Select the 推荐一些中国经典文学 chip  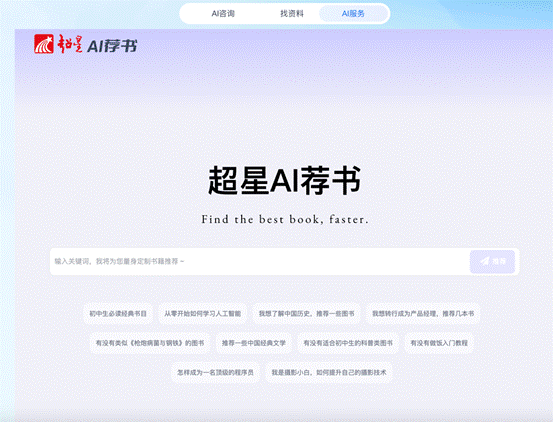coord(254,343)
